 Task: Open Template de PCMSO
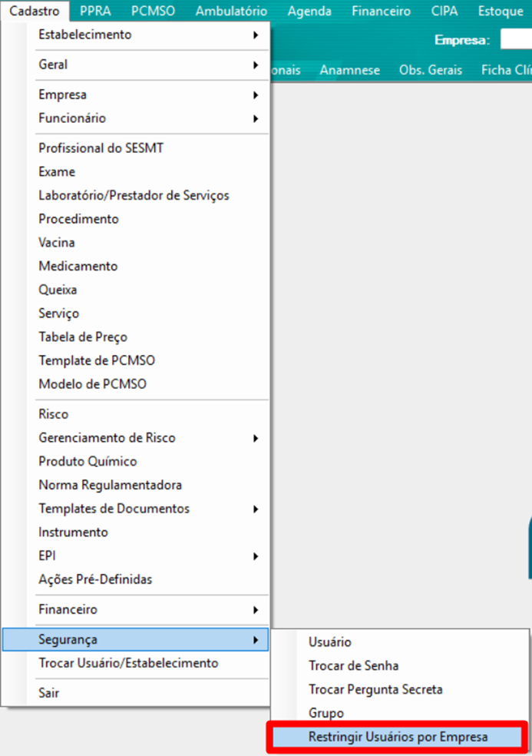pyautogui.click(x=135, y=360)
